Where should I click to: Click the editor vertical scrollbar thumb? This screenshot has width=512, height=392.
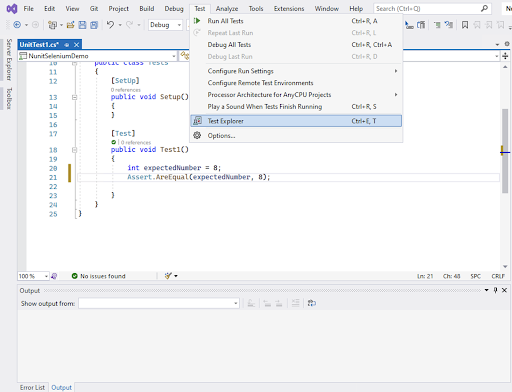click(x=505, y=150)
